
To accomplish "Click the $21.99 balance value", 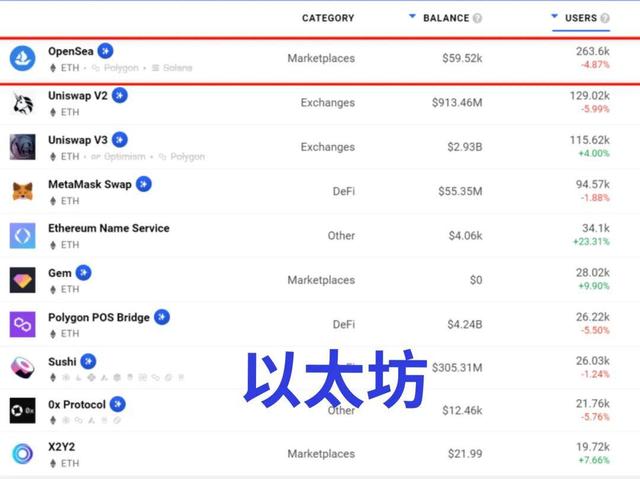I will 465,454.
